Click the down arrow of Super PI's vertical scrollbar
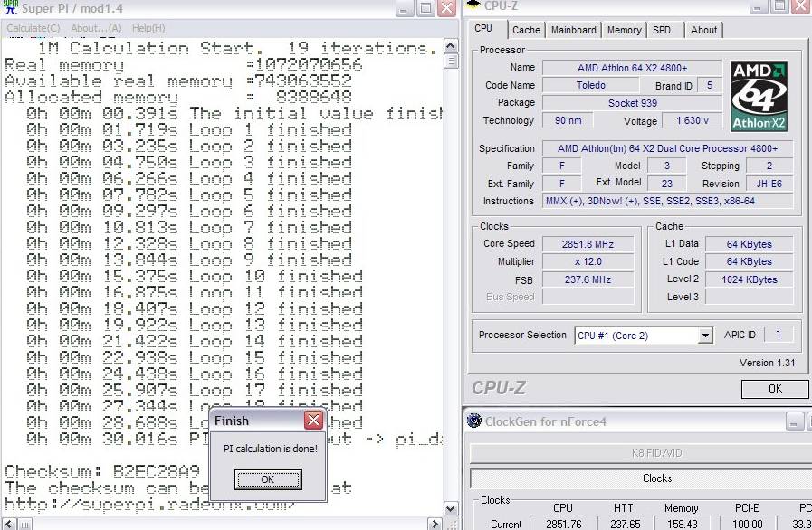 pos(451,509)
